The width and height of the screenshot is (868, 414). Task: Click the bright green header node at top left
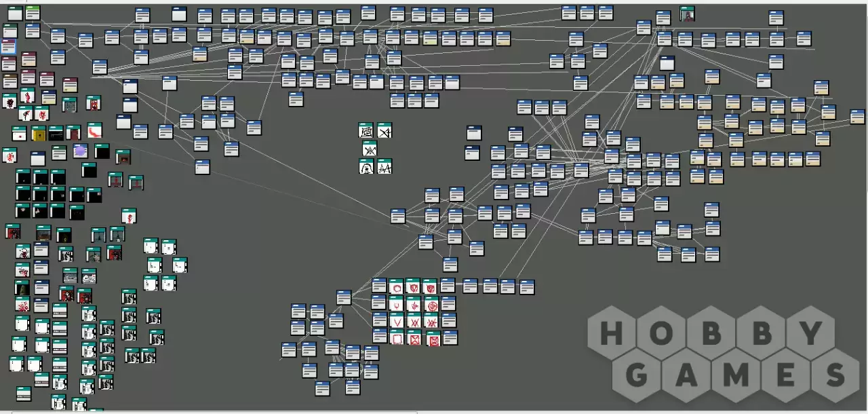coord(33,12)
